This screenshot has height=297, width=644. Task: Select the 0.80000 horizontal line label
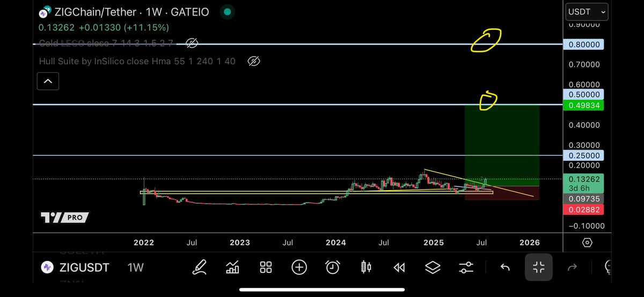[x=584, y=44]
